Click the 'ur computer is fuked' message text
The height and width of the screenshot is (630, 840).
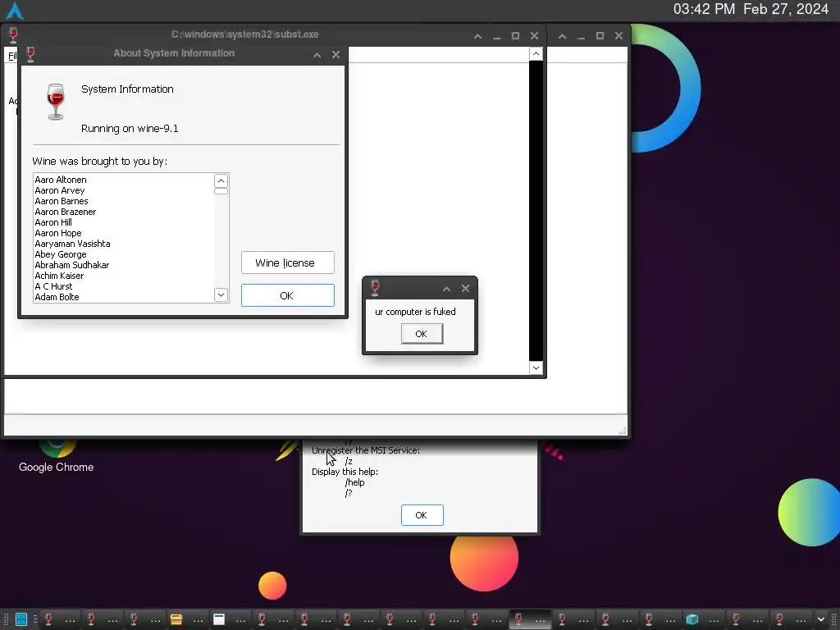point(415,312)
